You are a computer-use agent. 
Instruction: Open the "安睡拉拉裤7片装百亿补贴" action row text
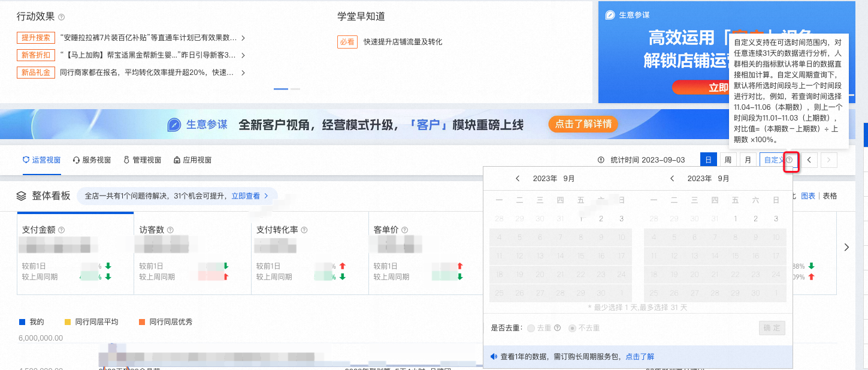click(149, 38)
